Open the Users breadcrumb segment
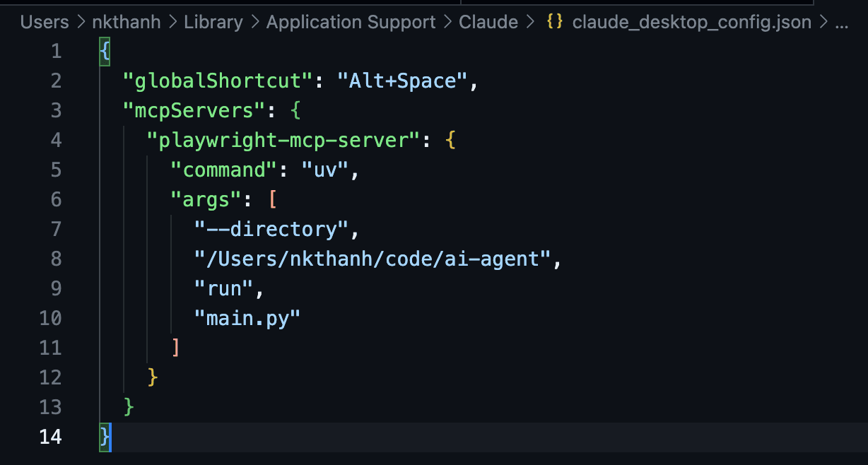 pyautogui.click(x=45, y=22)
